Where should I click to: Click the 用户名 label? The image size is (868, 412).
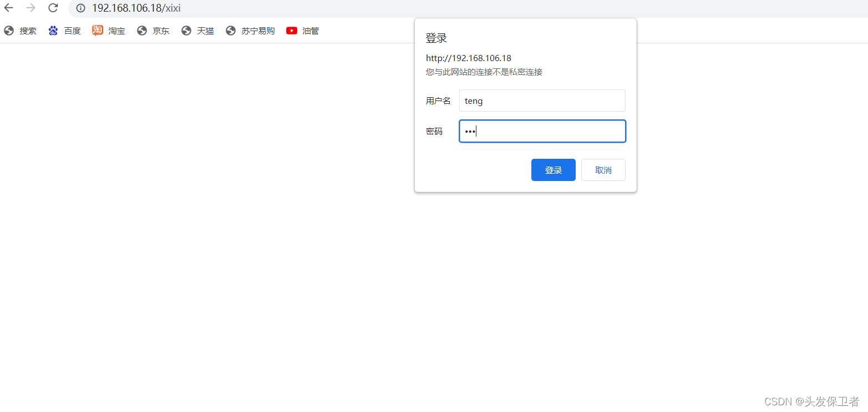pyautogui.click(x=438, y=101)
